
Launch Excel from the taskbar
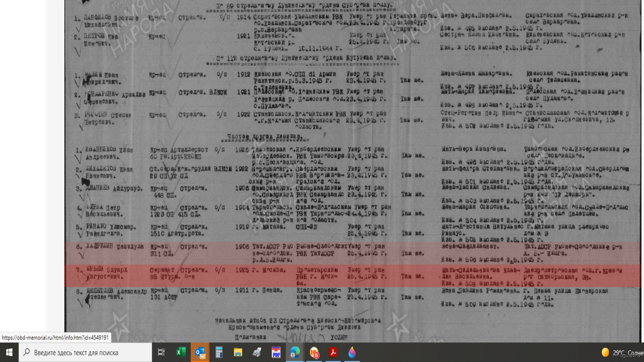coord(181,352)
